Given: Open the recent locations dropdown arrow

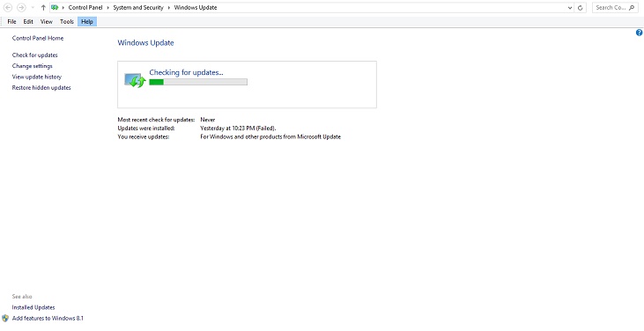Looking at the screenshot, I should [x=33, y=8].
